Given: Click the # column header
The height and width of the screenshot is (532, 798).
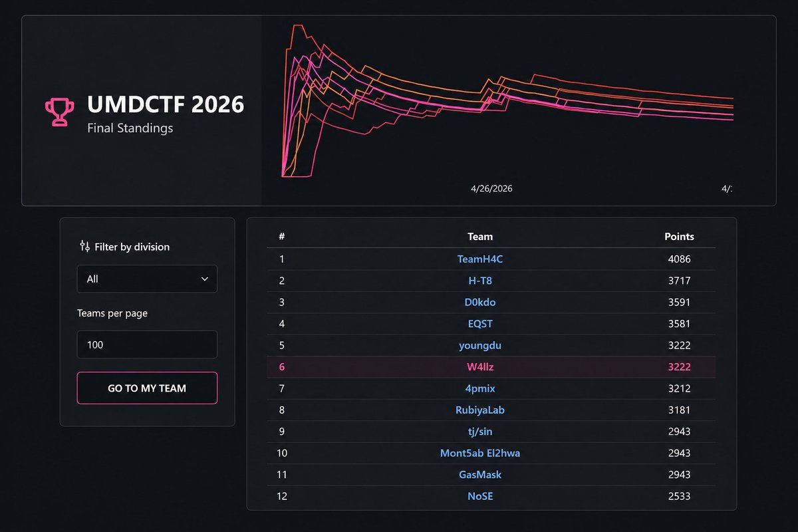Looking at the screenshot, I should pos(282,236).
